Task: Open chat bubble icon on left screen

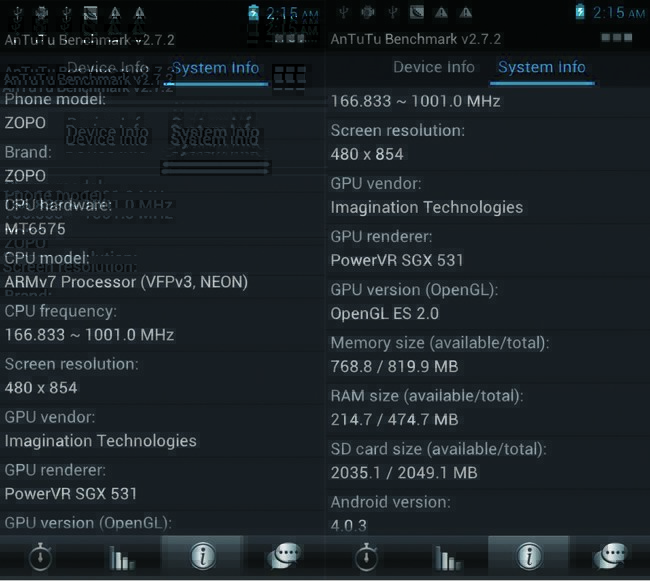Action: pyautogui.click(x=284, y=557)
